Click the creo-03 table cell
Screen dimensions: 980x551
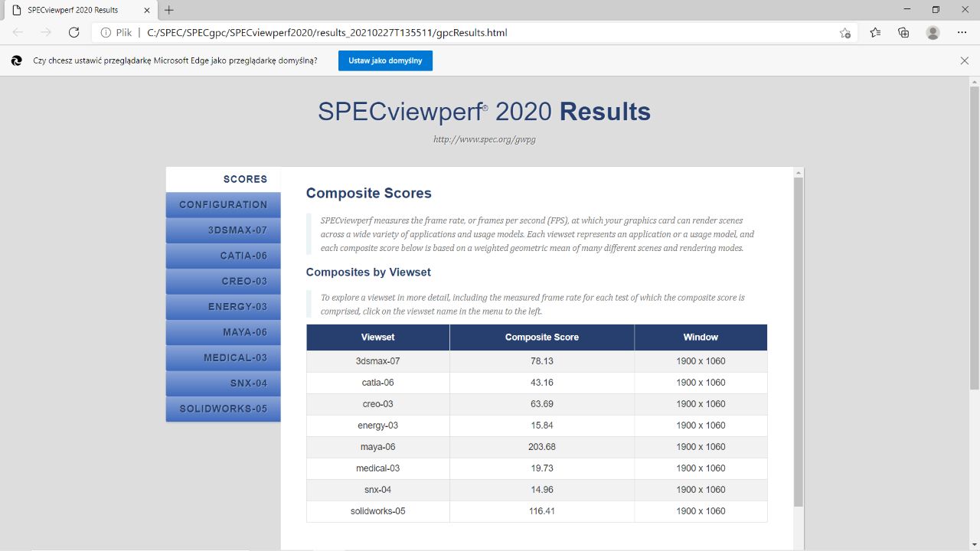point(378,404)
